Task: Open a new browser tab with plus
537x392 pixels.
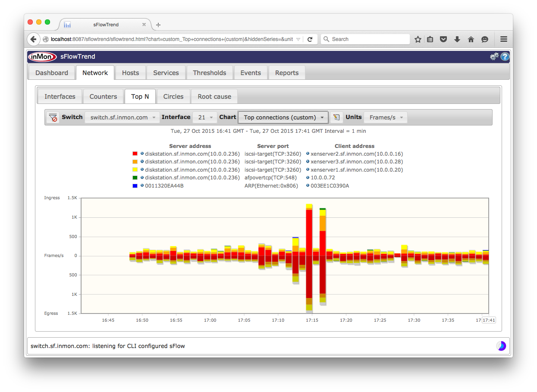Action: tap(158, 25)
